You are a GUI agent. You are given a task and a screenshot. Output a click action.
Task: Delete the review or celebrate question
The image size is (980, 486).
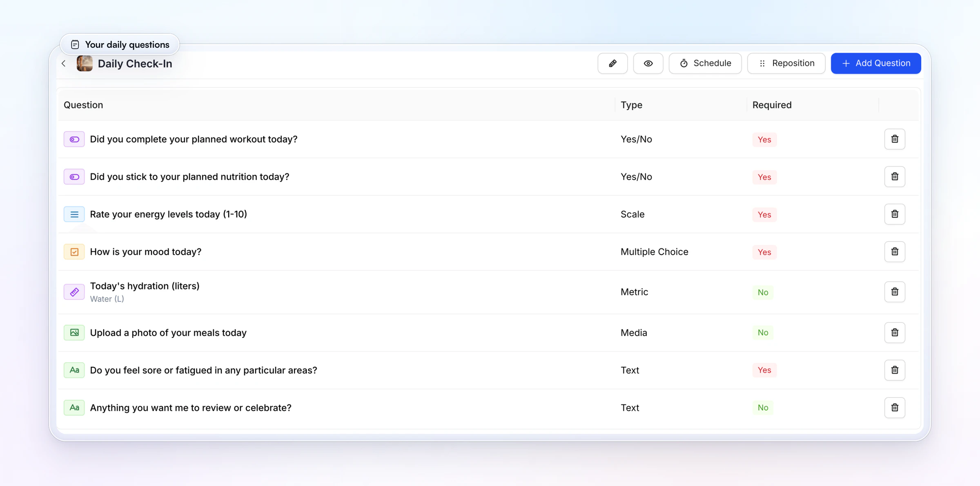click(x=895, y=408)
